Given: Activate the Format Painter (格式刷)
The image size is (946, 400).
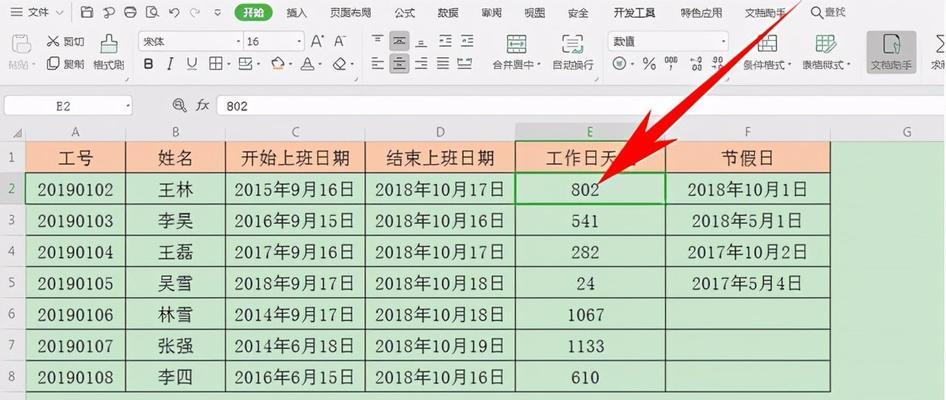Looking at the screenshot, I should [x=109, y=52].
